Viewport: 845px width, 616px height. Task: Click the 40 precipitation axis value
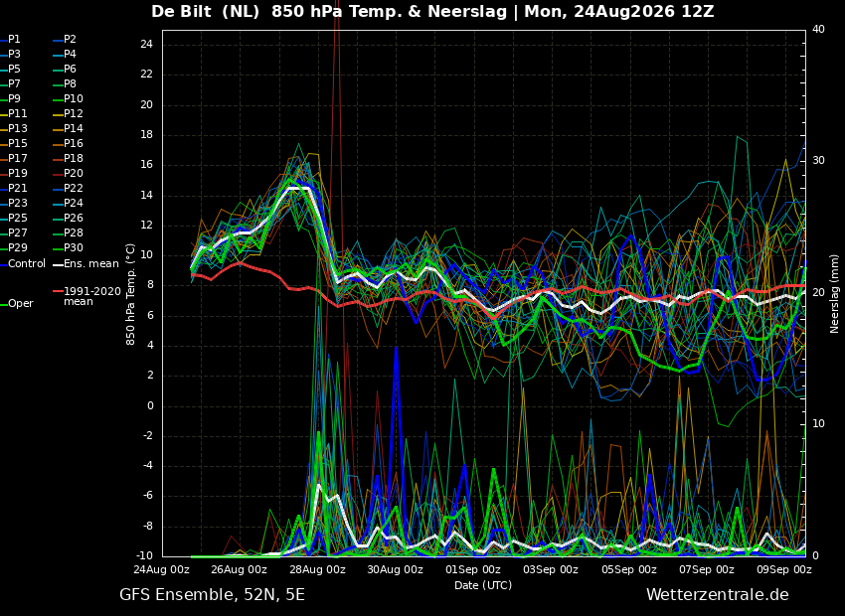tap(818, 29)
